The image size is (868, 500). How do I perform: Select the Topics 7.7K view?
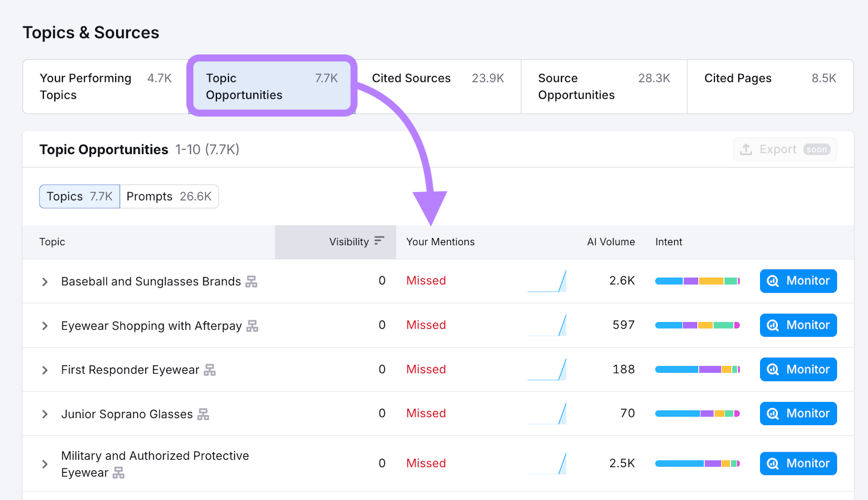pos(79,196)
